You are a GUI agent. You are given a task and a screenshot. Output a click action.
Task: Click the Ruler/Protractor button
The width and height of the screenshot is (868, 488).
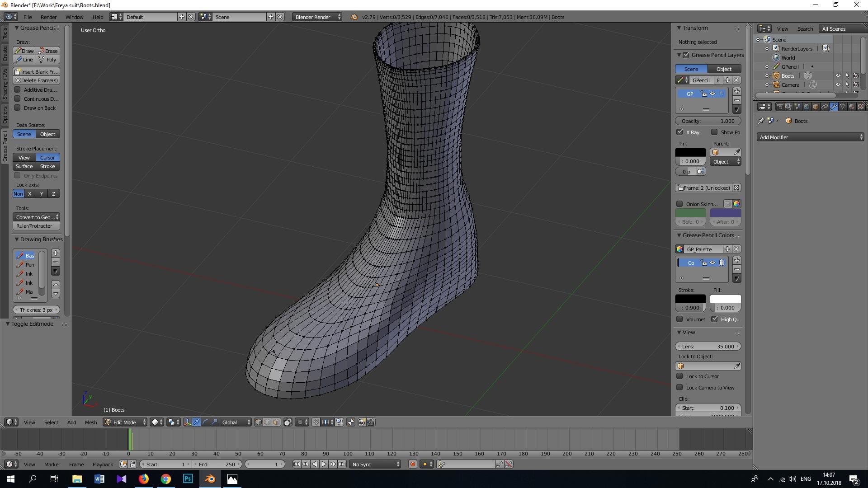click(x=36, y=226)
